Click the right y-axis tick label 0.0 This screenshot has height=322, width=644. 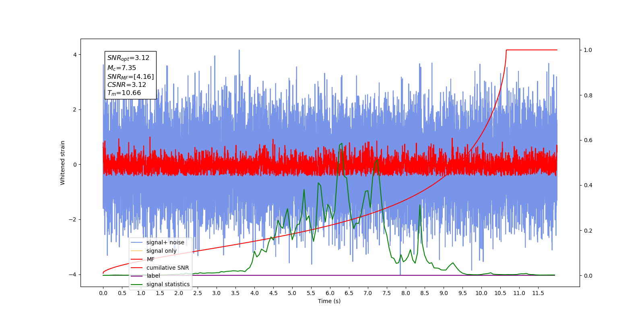pos(588,276)
